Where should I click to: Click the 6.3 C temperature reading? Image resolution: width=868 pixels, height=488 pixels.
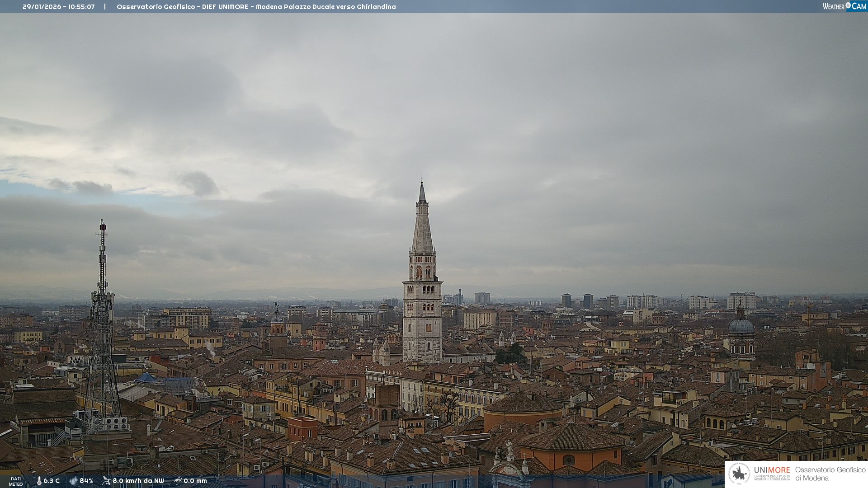click(52, 481)
